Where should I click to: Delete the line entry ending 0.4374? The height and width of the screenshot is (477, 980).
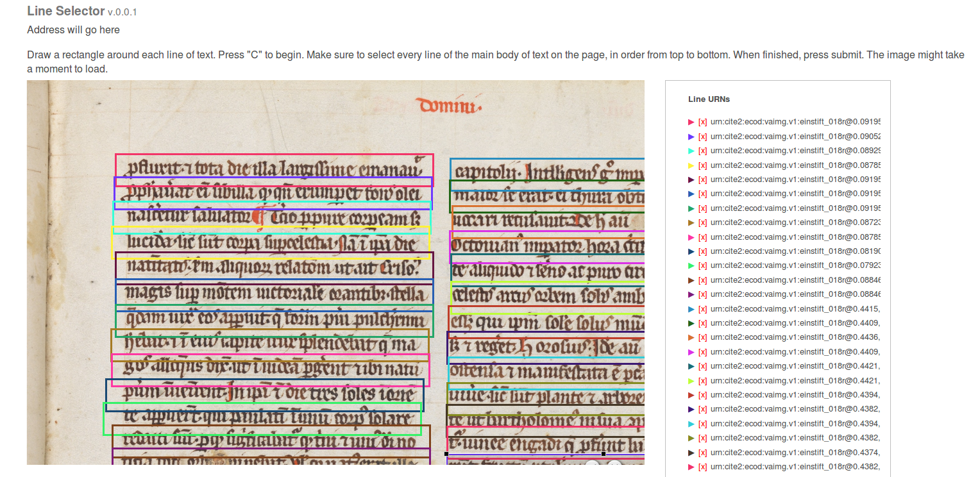click(702, 453)
